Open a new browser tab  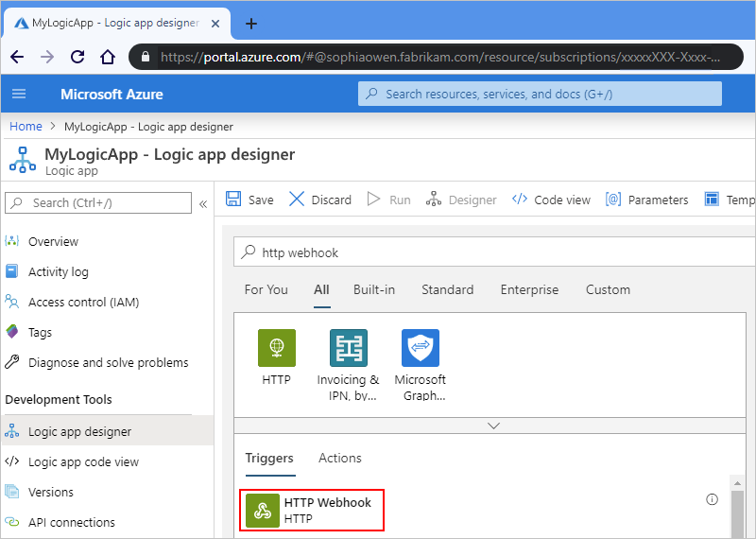coord(251,23)
